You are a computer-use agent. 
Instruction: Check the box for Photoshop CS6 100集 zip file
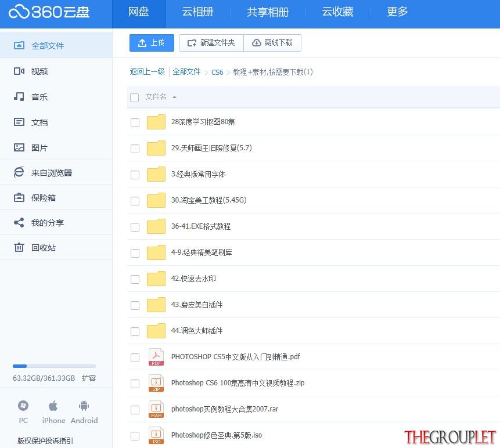coord(135,384)
